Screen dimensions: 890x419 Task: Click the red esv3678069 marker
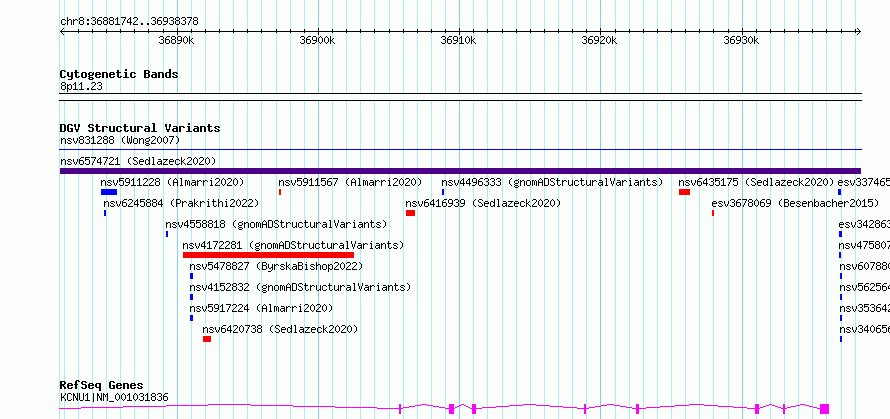(713, 213)
